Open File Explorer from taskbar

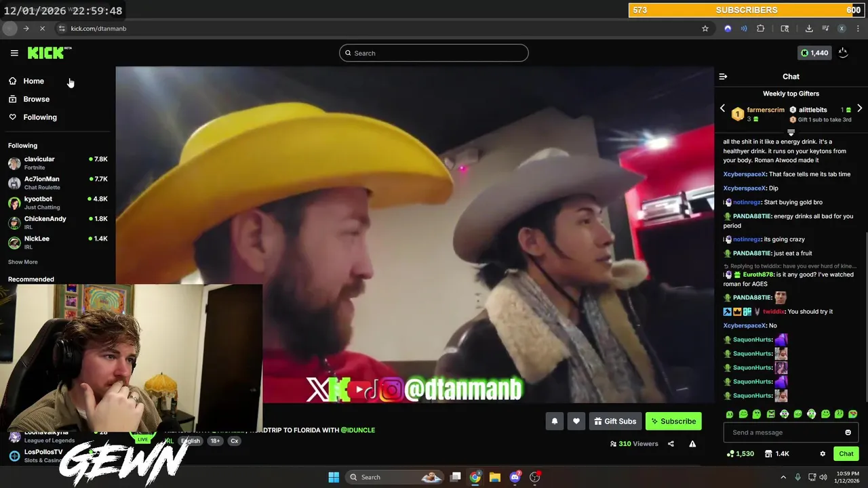pyautogui.click(x=495, y=477)
